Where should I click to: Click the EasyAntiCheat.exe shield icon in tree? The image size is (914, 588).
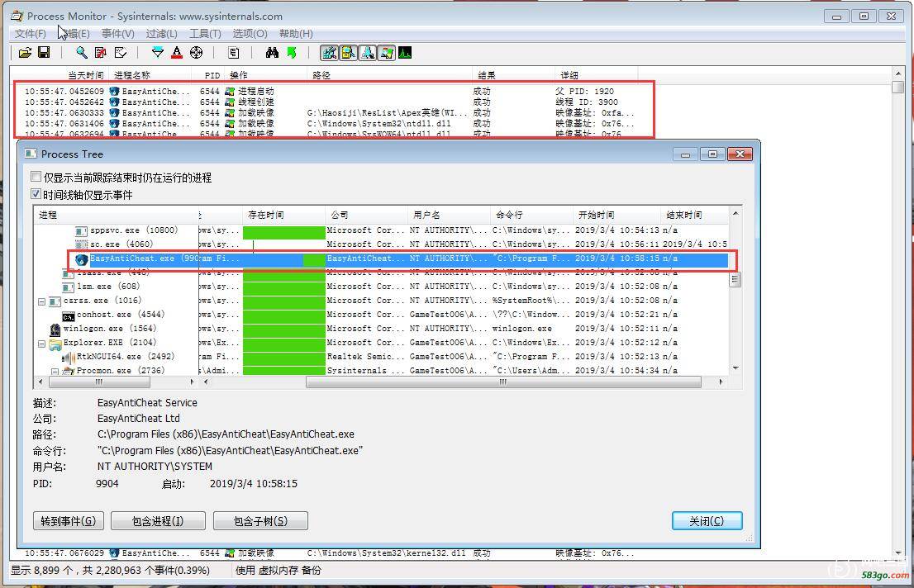click(x=82, y=259)
